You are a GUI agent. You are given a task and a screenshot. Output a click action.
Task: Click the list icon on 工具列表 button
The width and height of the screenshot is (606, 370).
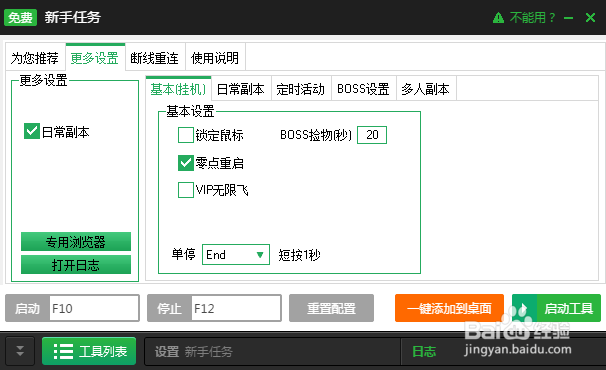(x=63, y=351)
